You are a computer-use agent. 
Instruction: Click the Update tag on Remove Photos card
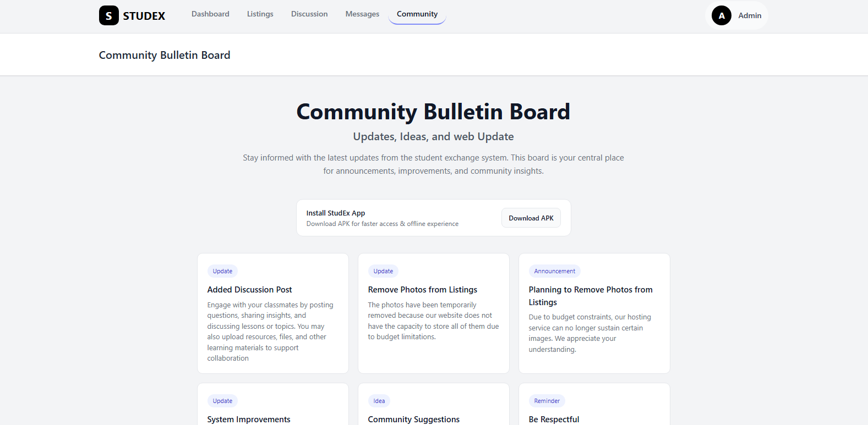pyautogui.click(x=383, y=271)
